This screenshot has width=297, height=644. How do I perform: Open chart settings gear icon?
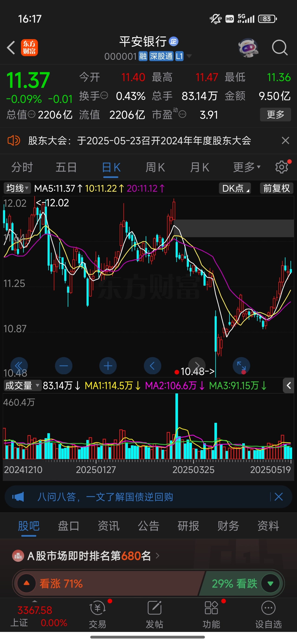click(282, 167)
